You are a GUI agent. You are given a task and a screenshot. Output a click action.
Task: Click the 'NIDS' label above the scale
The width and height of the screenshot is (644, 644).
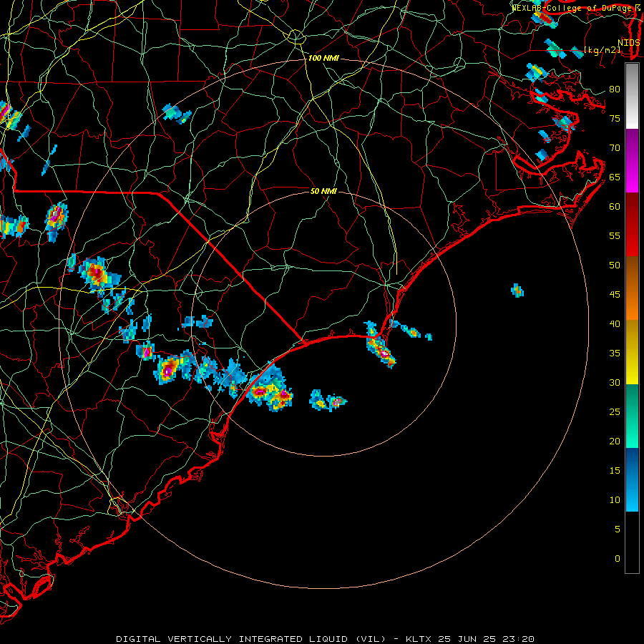click(628, 43)
